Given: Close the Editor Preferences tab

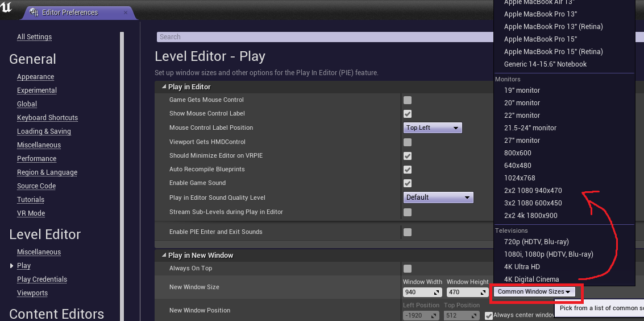Looking at the screenshot, I should pos(125,13).
